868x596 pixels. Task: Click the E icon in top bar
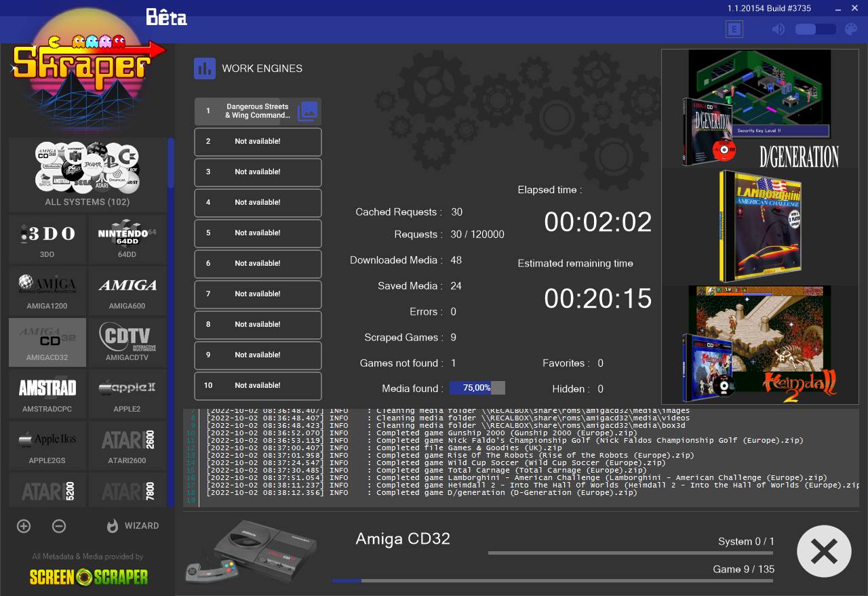coord(734,29)
